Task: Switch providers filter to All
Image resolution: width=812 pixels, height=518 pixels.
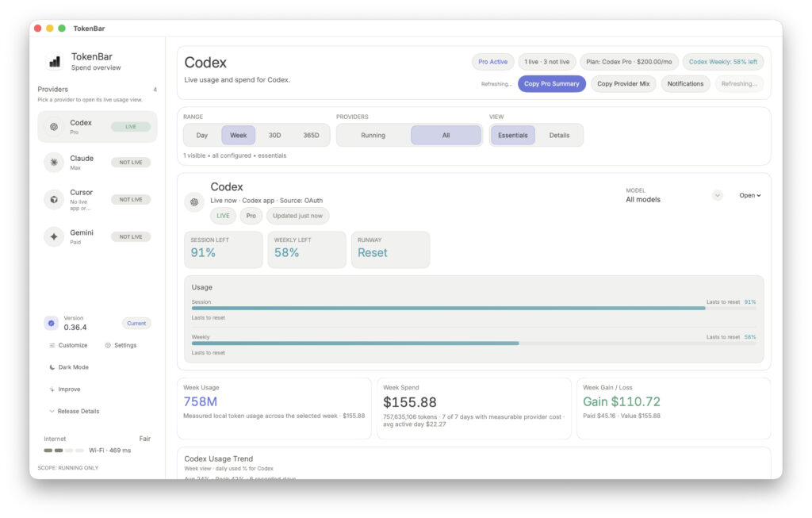Action: [x=446, y=135]
